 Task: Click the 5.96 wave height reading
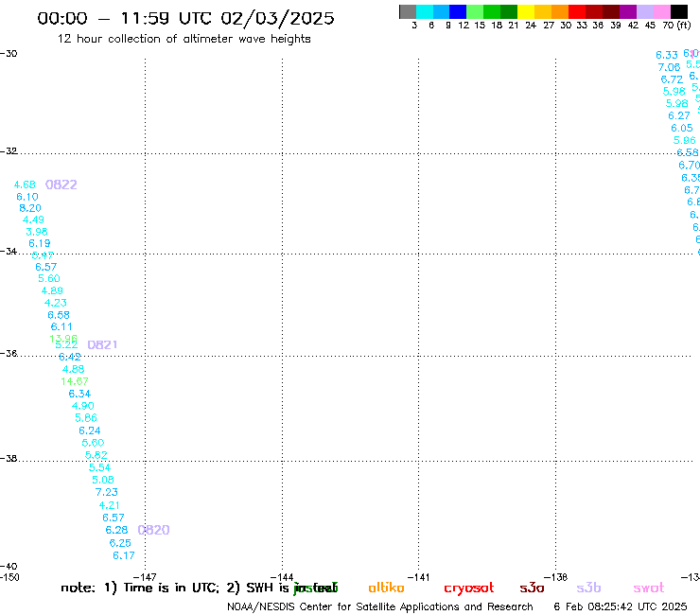tap(685, 140)
